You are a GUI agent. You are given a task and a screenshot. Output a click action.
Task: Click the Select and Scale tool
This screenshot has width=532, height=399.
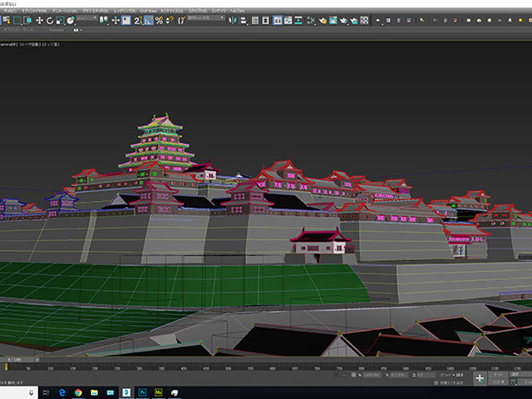(x=58, y=20)
